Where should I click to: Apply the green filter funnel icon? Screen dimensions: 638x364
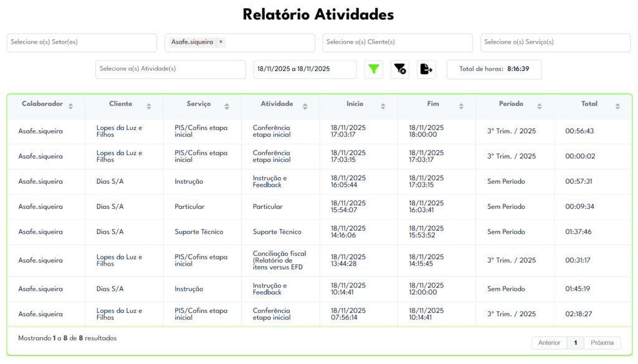click(x=374, y=69)
